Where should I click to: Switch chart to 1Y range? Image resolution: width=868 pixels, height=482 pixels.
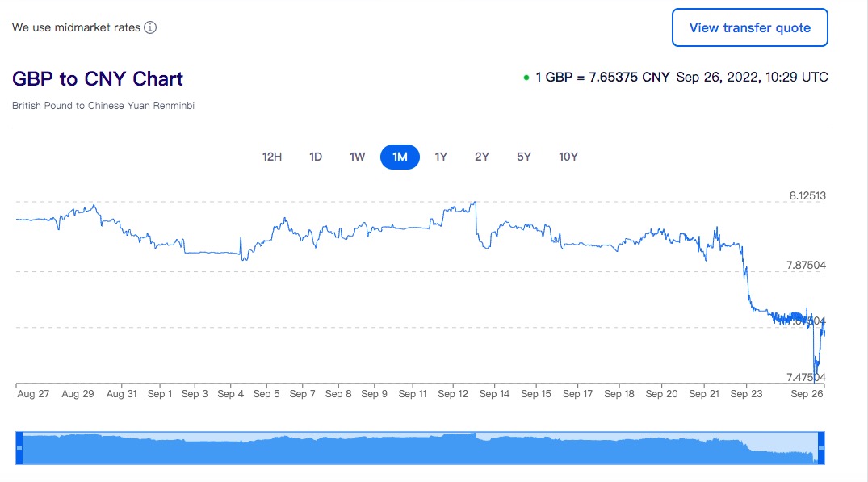tap(441, 157)
